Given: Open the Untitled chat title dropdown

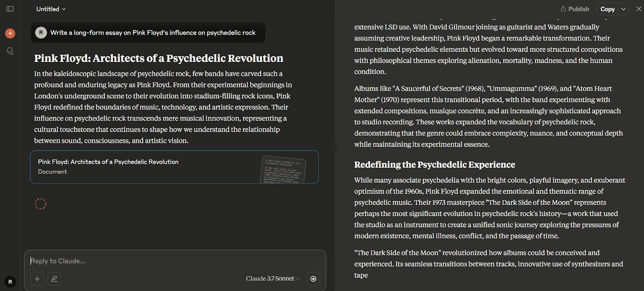Looking at the screenshot, I should [51, 9].
